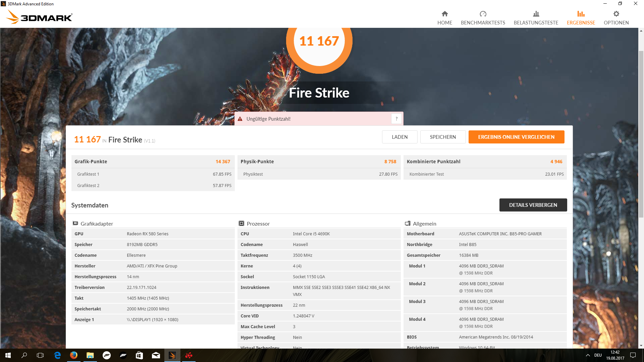The height and width of the screenshot is (362, 644).
Task: Click the Grafikadapter section icon
Action: point(75,224)
